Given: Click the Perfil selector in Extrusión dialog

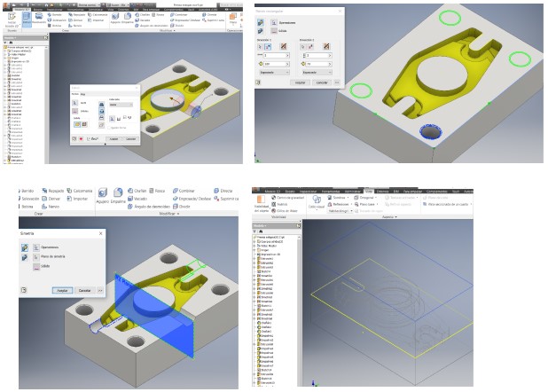Looking at the screenshot, I should tap(74, 103).
